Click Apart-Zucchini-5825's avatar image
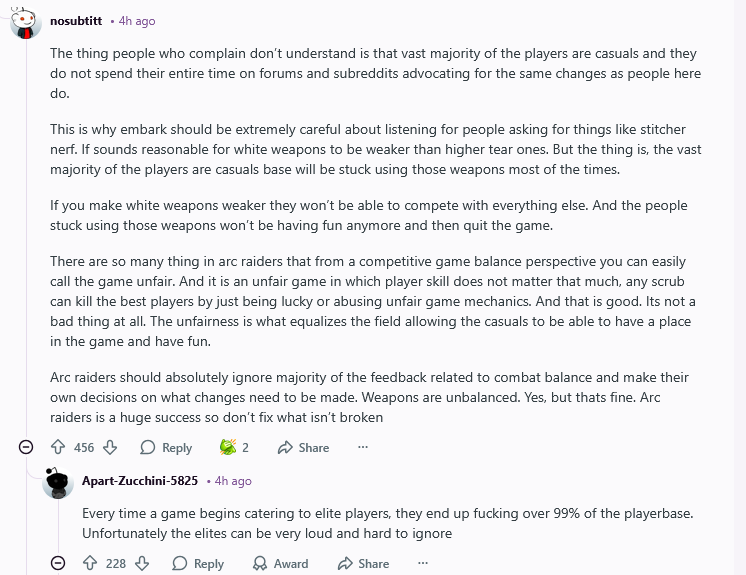 point(58,483)
